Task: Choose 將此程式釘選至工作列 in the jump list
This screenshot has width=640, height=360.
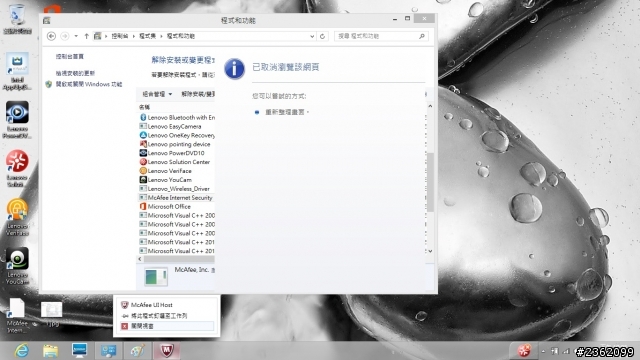Action: pos(167,316)
